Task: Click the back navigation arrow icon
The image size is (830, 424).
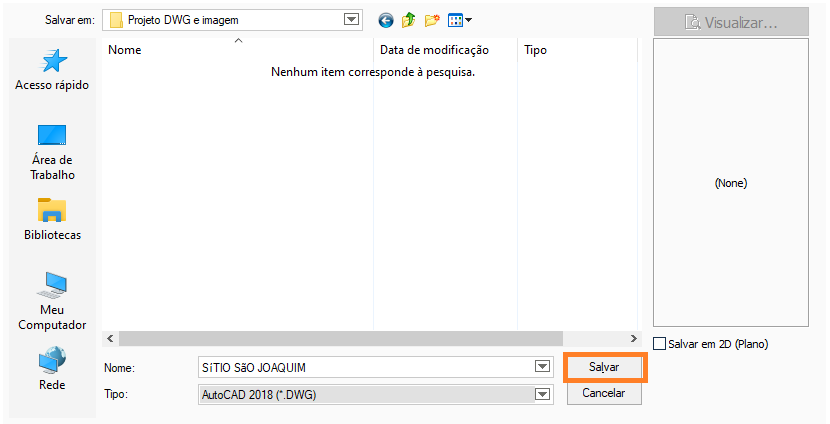Action: (386, 20)
